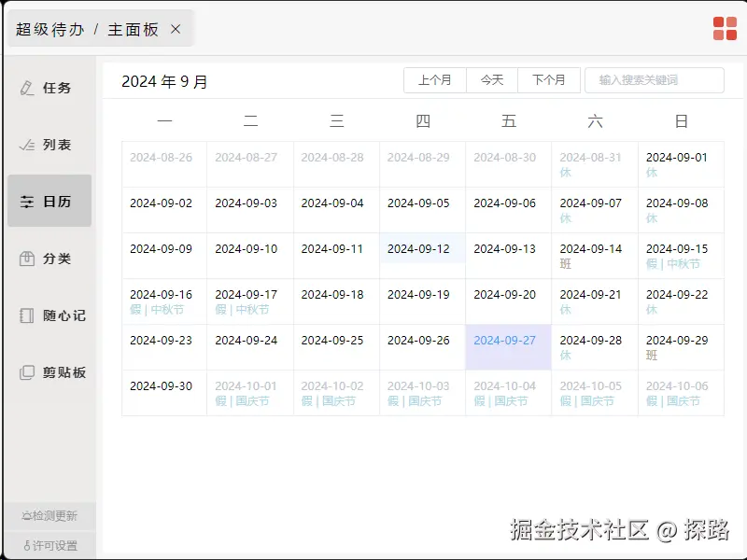Select calendar cell 2024-08-26

coord(164,164)
